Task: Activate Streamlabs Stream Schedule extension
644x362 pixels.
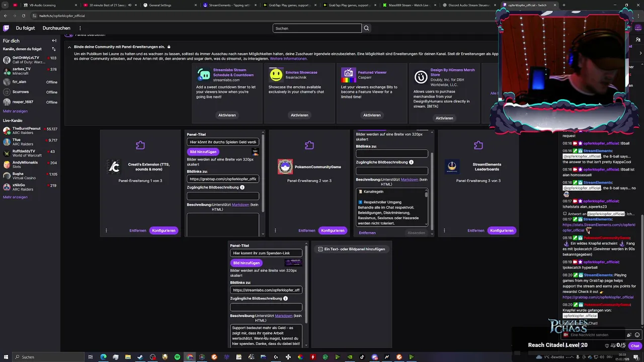Action: (227, 115)
